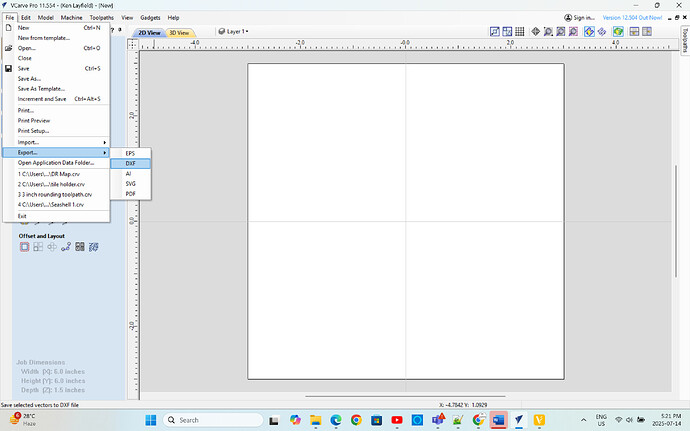Choose DXF export format
690x431 pixels.
(130, 163)
